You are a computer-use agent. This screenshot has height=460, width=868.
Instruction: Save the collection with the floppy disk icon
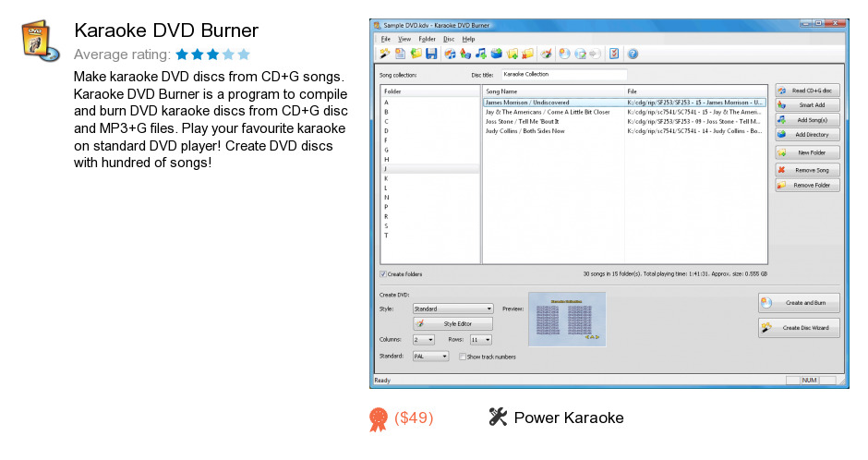(x=431, y=54)
